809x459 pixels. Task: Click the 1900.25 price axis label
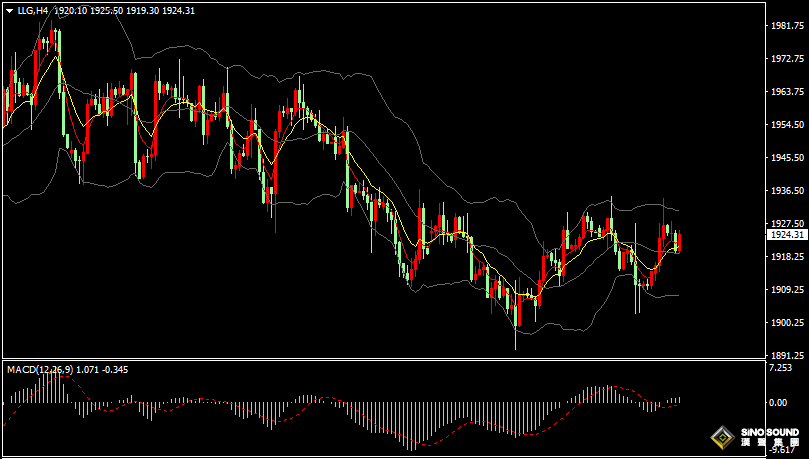pyautogui.click(x=788, y=322)
